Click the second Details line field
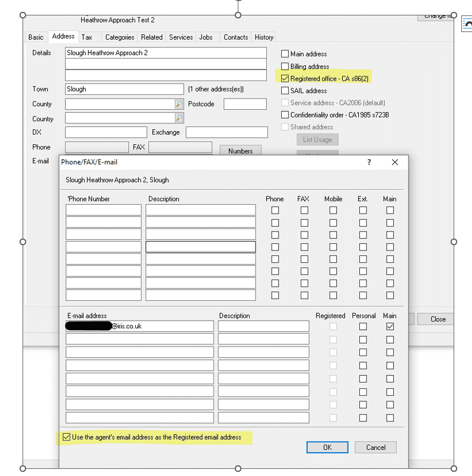This screenshot has width=472, height=476. point(166,64)
